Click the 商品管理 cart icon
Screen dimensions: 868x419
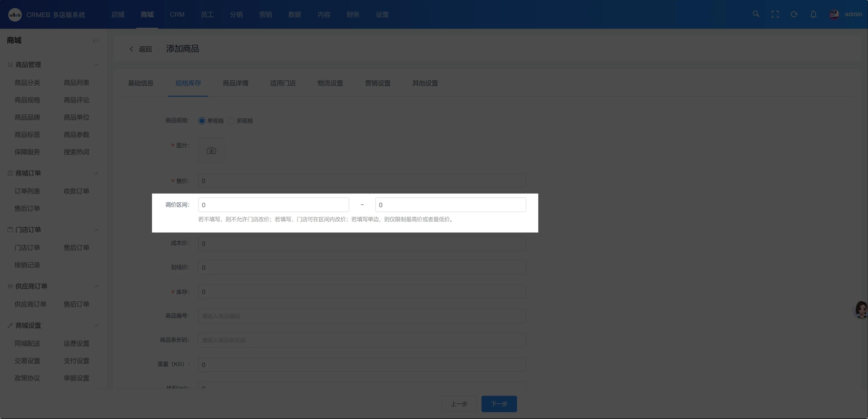click(10, 65)
